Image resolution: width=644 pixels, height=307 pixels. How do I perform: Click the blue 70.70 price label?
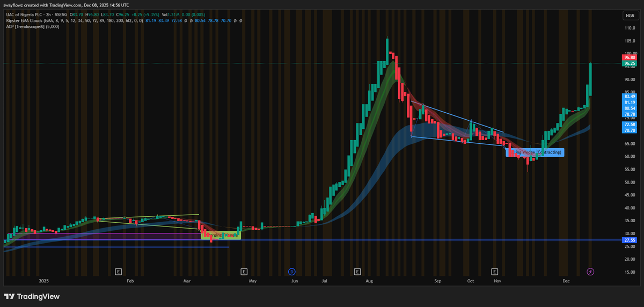coord(630,130)
